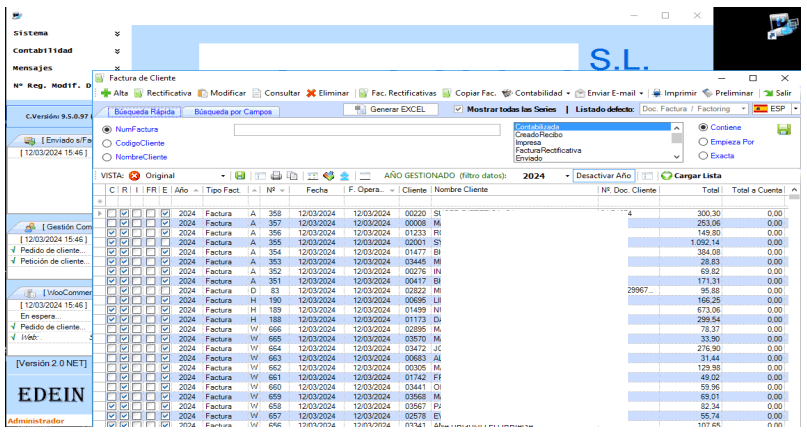Click the column layout icon left of Cargar Lista
The height and width of the screenshot is (432, 807).
click(647, 176)
